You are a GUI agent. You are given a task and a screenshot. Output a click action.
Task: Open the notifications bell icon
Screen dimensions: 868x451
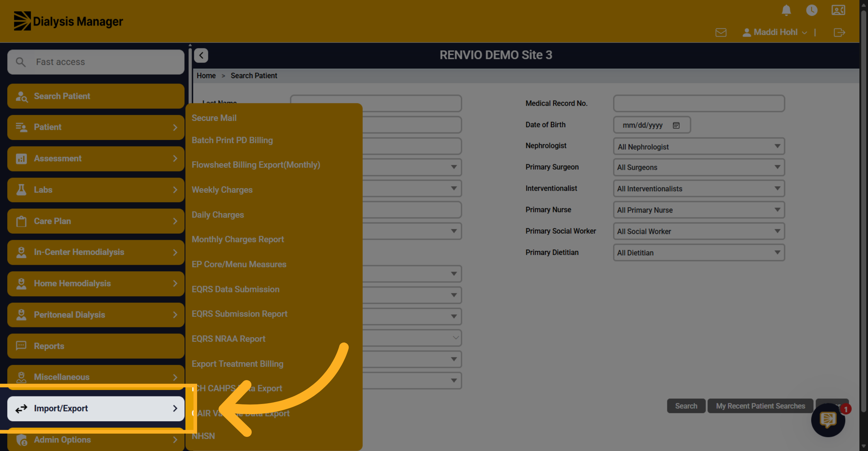(x=786, y=10)
